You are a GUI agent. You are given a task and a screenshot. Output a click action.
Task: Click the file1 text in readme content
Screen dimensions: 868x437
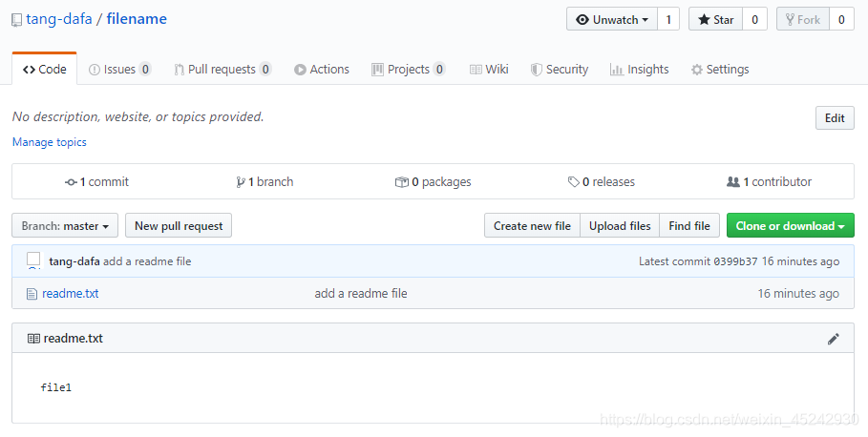(56, 387)
